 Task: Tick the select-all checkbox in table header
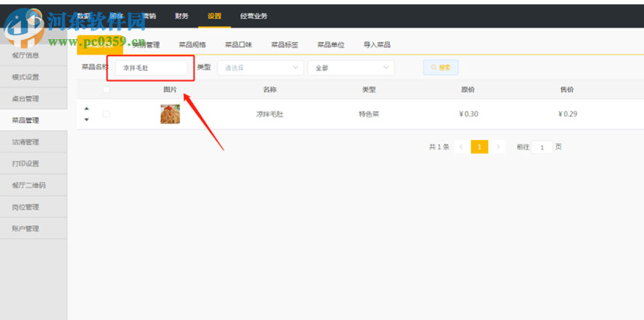point(107,89)
